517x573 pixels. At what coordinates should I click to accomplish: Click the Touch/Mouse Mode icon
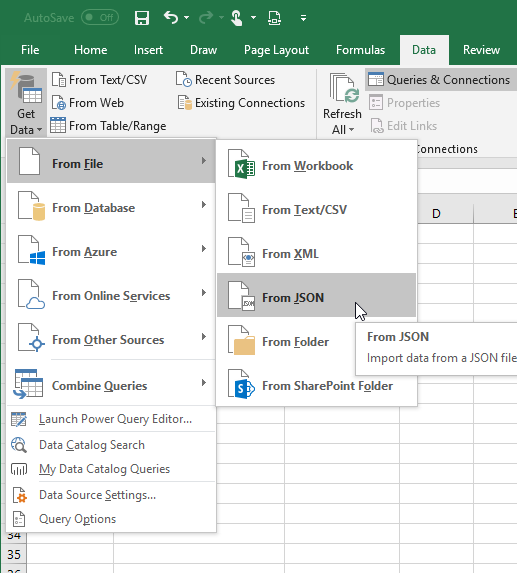pos(237,18)
